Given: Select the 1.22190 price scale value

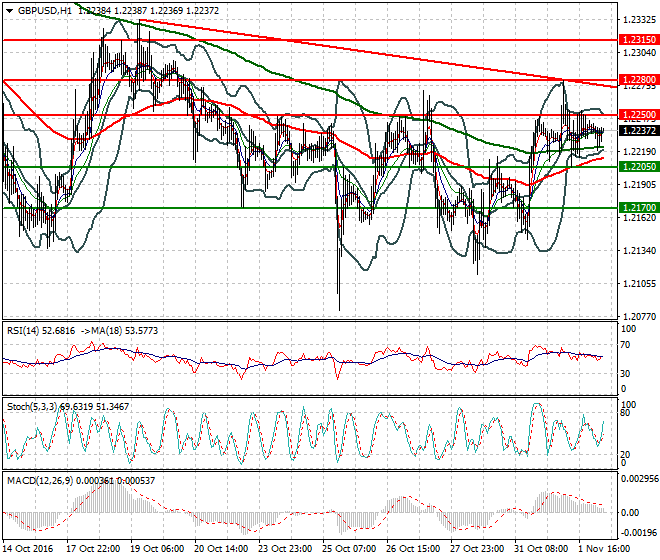Looking at the screenshot, I should [x=639, y=152].
